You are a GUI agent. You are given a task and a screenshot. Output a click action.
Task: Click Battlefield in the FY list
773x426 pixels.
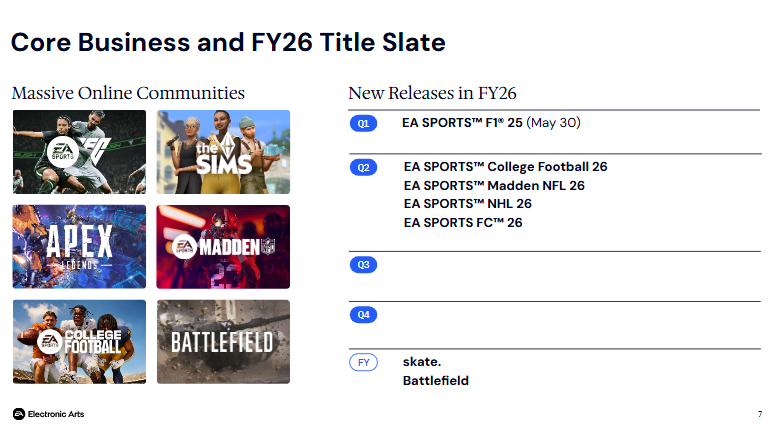436,381
